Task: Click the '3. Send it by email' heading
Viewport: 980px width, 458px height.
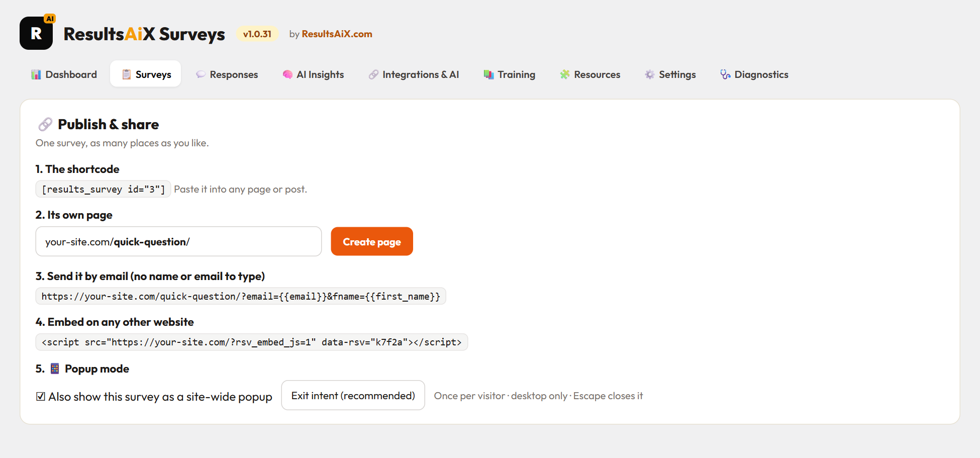Action: [150, 276]
